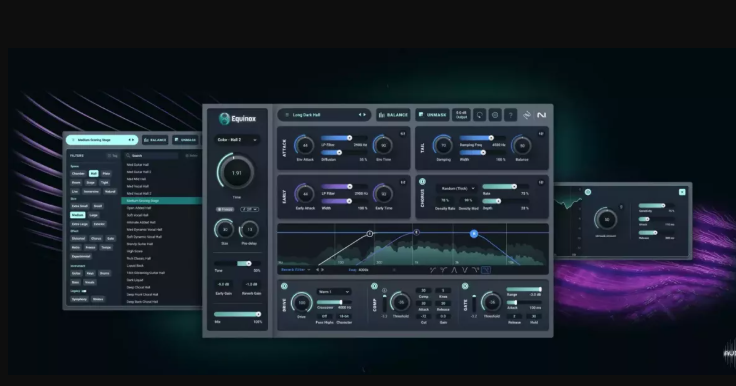This screenshot has width=736, height=386.
Task: Click the preset list icon left of Long Dark Hall
Action: 287,115
